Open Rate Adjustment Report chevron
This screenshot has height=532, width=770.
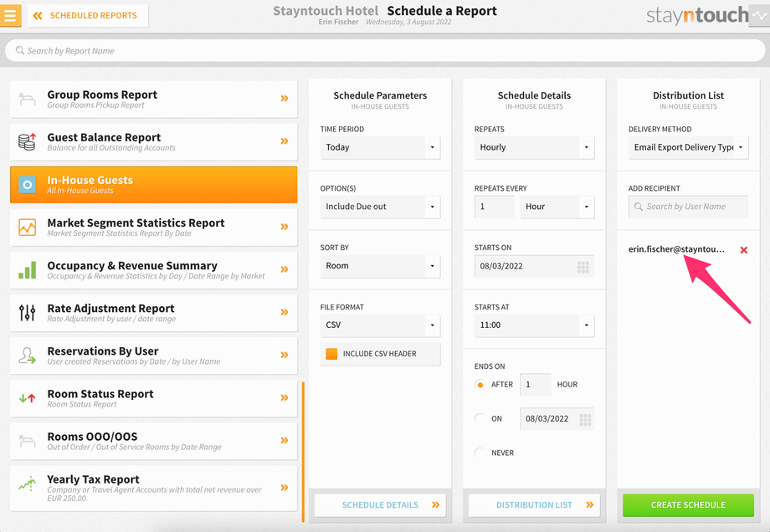[x=285, y=312]
